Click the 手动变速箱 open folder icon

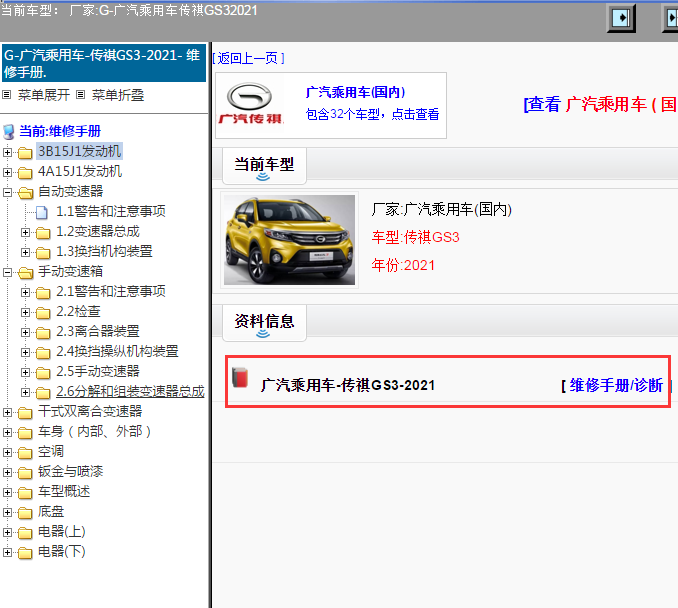click(26, 272)
